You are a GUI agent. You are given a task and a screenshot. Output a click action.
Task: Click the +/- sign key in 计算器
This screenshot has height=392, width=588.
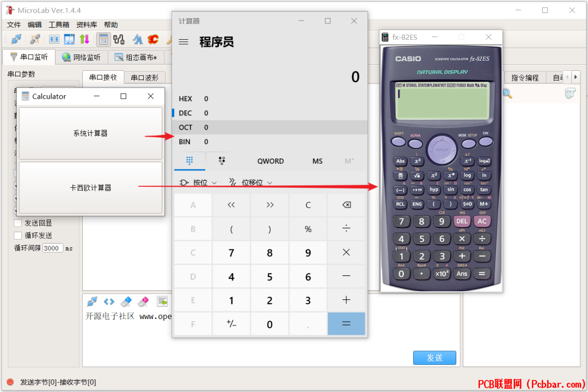point(231,323)
